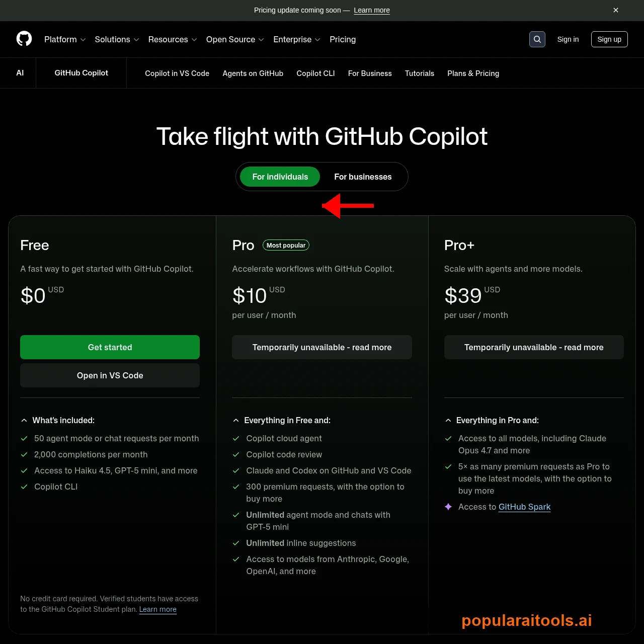Open the search bar
Viewport: 644px width, 644px height.
(x=537, y=39)
